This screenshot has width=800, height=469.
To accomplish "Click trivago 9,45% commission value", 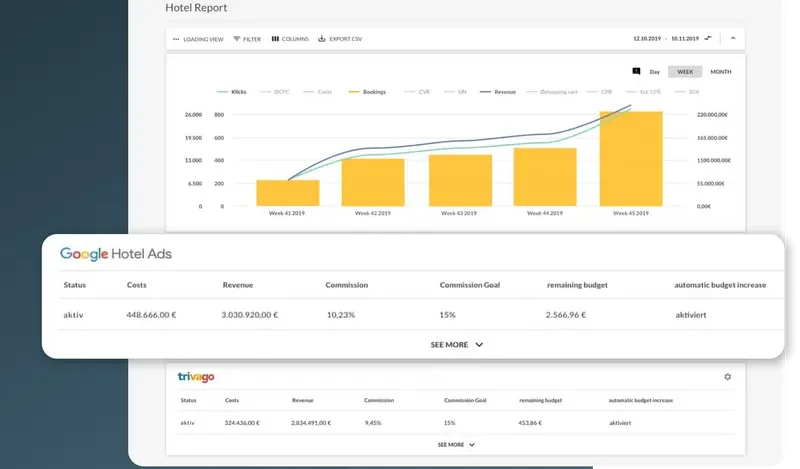I will (x=373, y=423).
